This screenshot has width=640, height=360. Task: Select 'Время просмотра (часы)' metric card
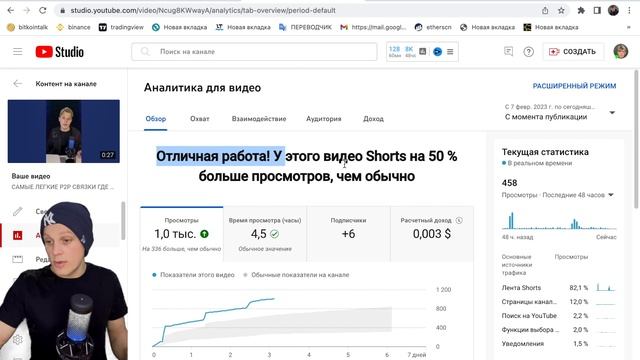pyautogui.click(x=265, y=234)
